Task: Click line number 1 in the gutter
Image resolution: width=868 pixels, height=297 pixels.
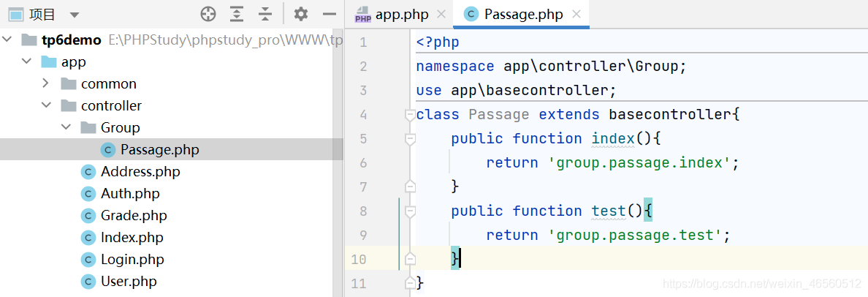Action: click(363, 42)
